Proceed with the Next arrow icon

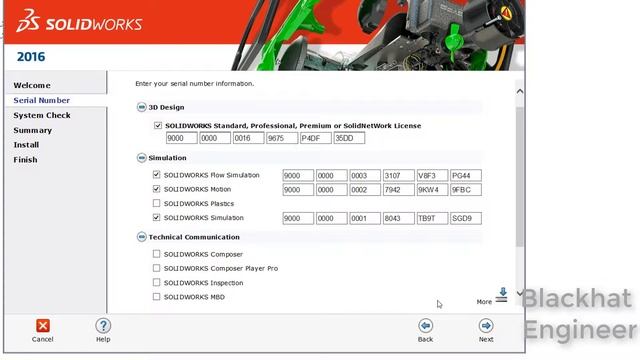tap(486, 326)
